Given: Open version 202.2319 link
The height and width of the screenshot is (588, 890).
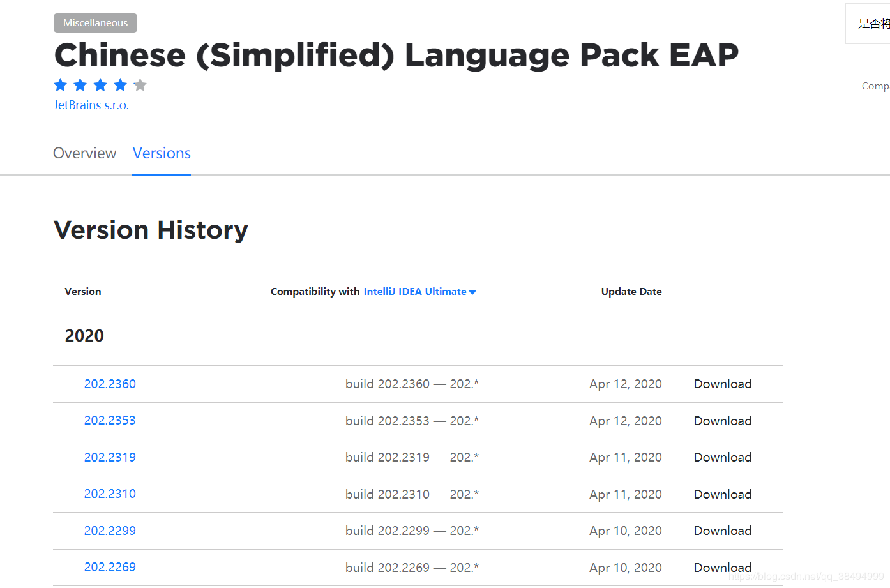Looking at the screenshot, I should (x=110, y=457).
